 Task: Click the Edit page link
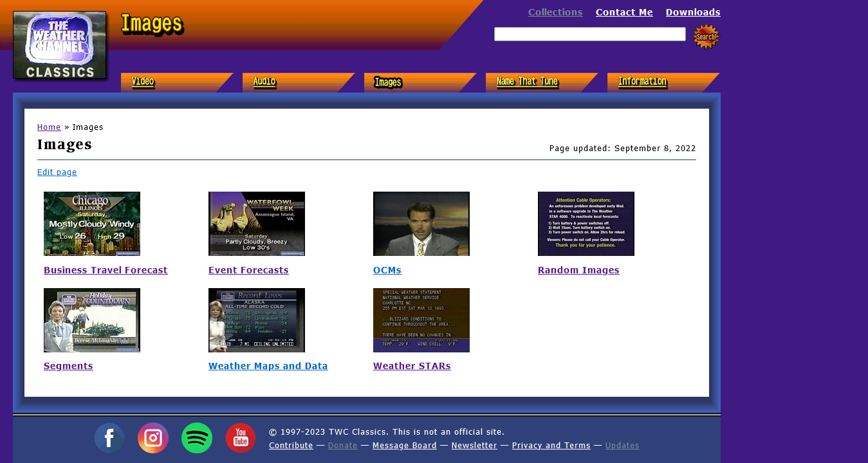click(x=57, y=172)
